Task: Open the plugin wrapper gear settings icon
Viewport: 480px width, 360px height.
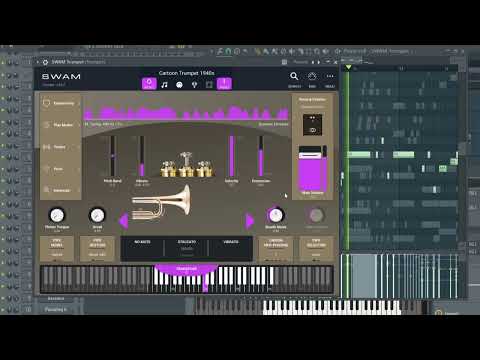Action: tap(45, 62)
